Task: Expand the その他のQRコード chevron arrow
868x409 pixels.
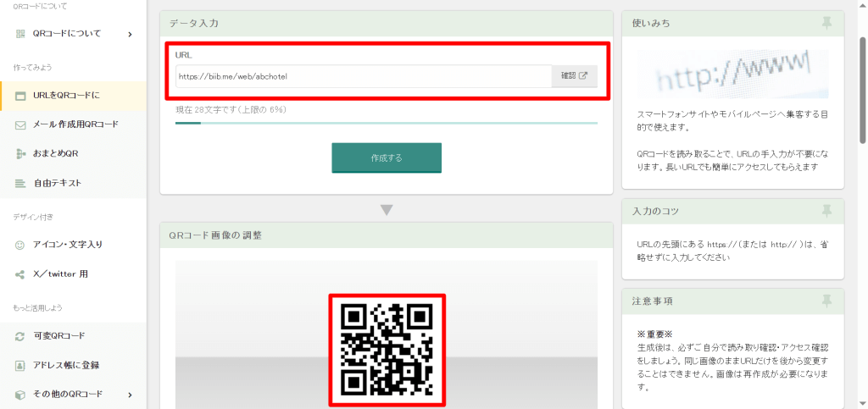Action: point(130,395)
